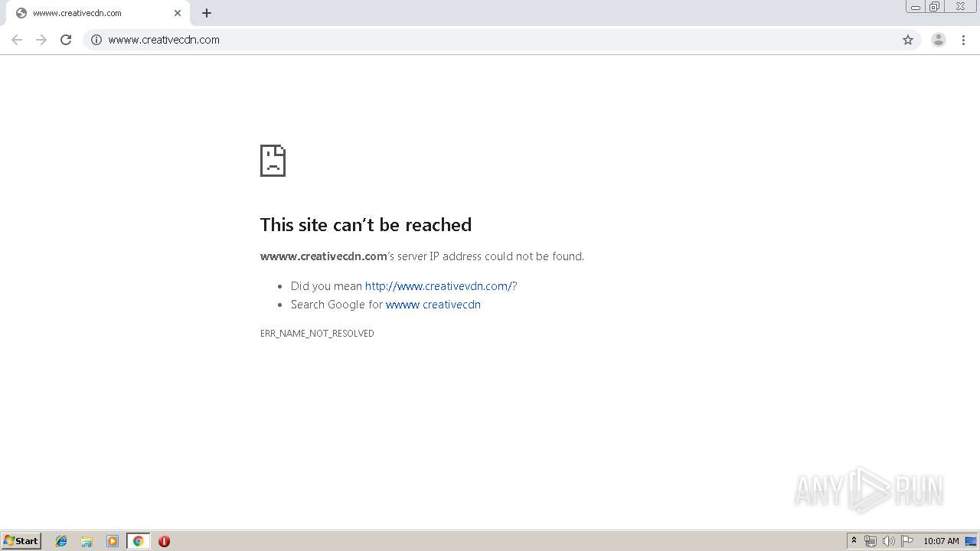Screen dimensions: 980x551
Task: Minimize the Chrome window
Action: (x=916, y=7)
